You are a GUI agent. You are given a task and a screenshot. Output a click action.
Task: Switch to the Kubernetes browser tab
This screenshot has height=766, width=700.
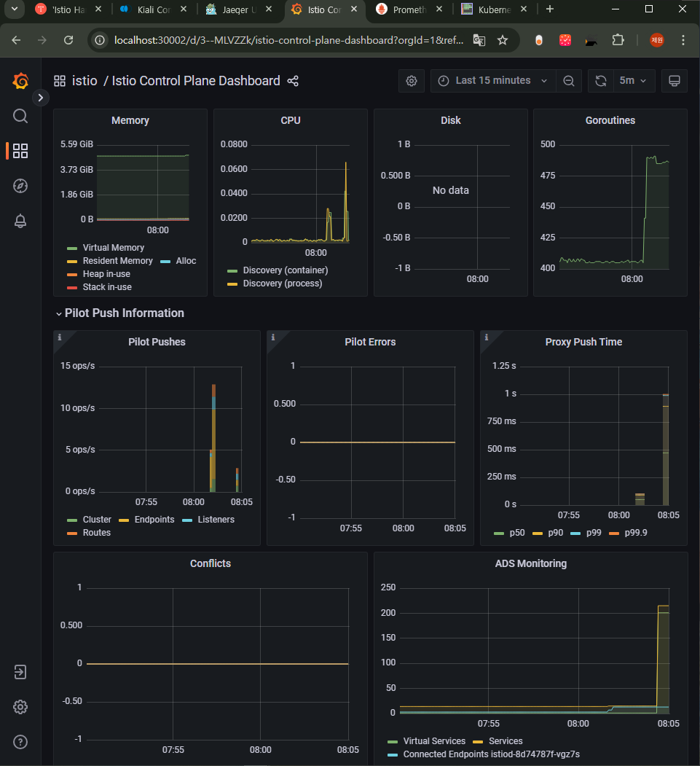coord(495,9)
